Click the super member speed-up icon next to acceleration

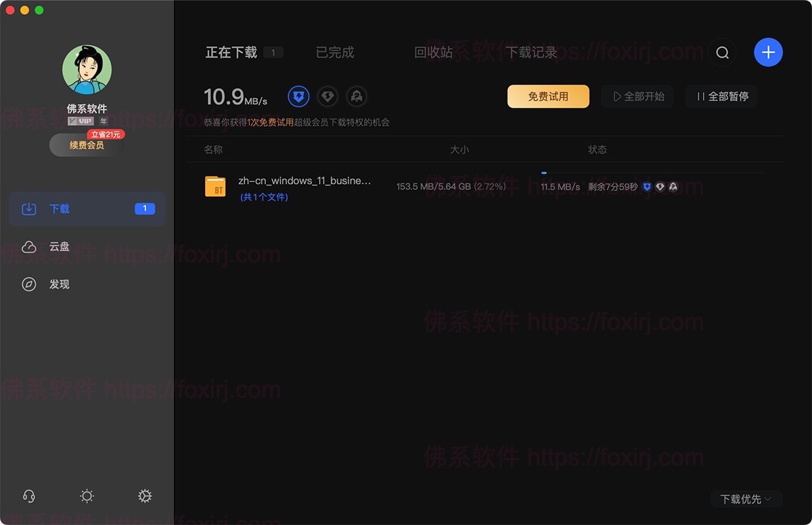[x=328, y=96]
